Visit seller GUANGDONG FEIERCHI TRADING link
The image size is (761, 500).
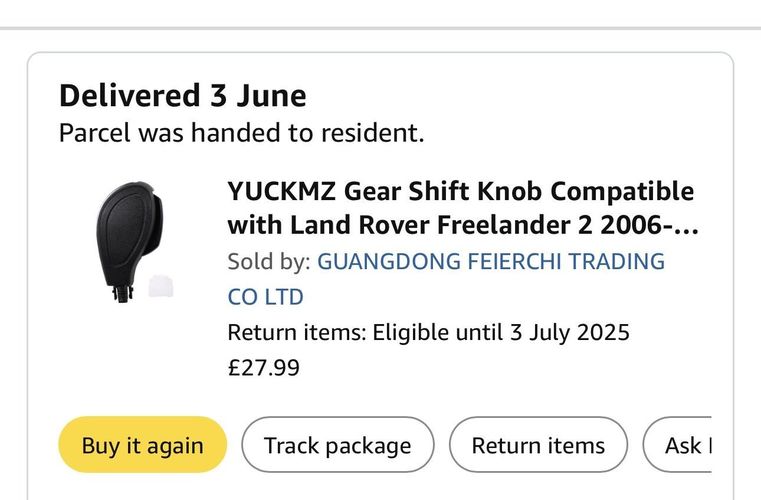tap(491, 261)
